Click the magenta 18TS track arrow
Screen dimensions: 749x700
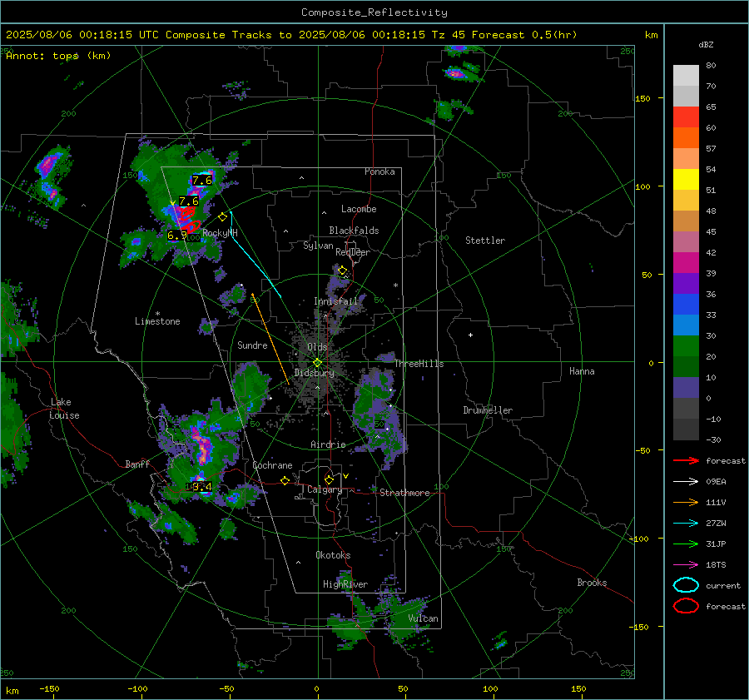[x=686, y=565]
